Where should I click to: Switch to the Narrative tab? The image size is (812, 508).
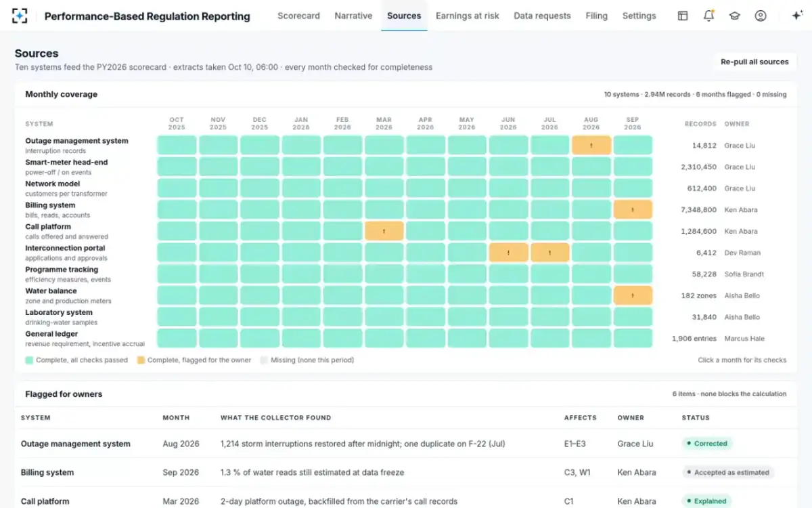353,16
